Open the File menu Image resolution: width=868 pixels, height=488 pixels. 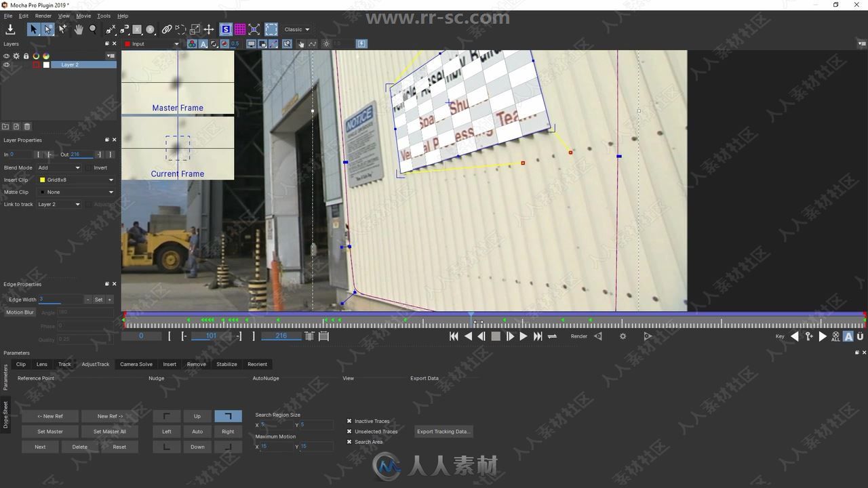click(8, 16)
